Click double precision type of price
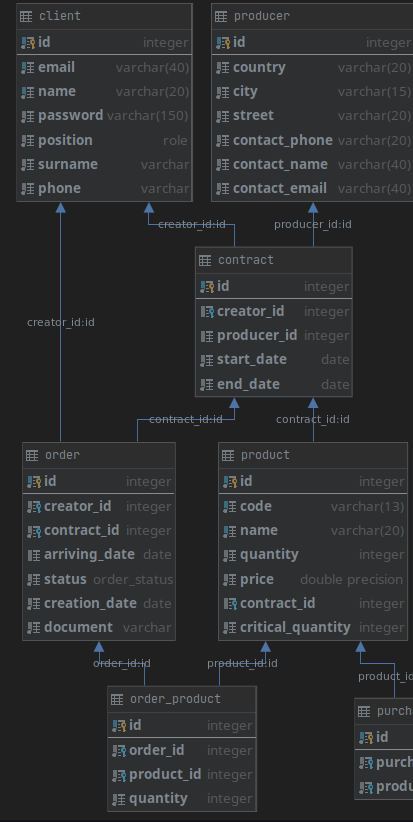This screenshot has height=822, width=413. (351, 580)
